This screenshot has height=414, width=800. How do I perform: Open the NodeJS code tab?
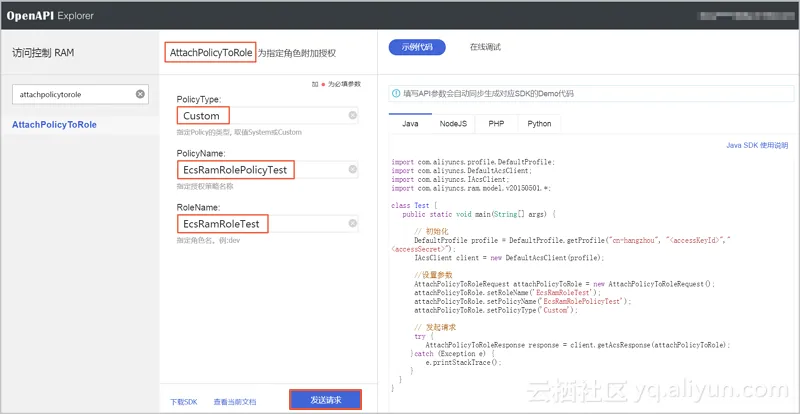(x=453, y=124)
